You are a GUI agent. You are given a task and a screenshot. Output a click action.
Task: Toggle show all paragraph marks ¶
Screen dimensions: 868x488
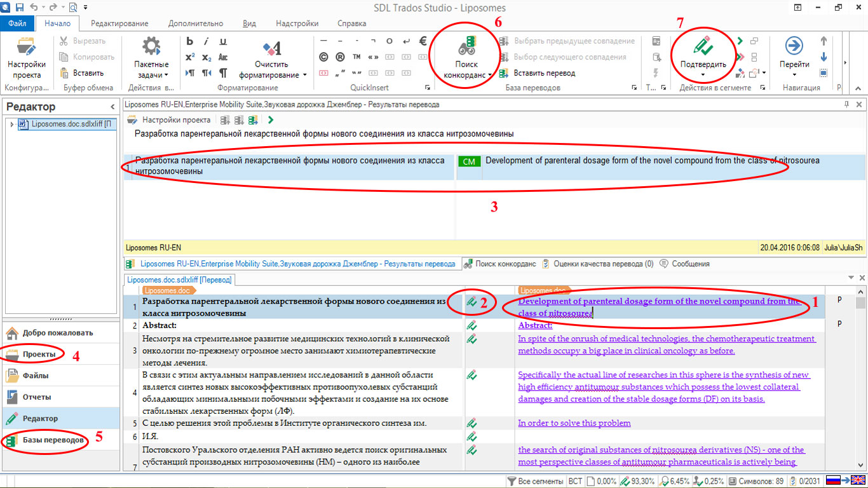pyautogui.click(x=223, y=73)
